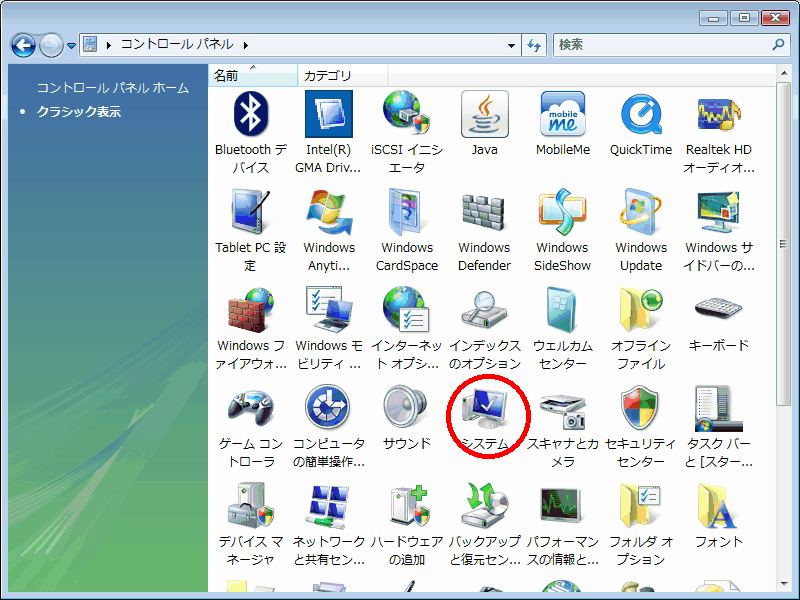Screen dimensions: 800x600
Task: Expand arrow after コントロール パネル breadcrumb
Action: point(246,45)
